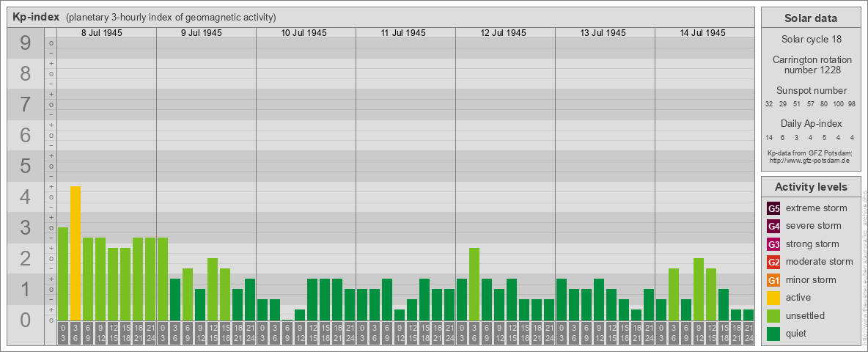
Task: Click the minor storm legend label
Action: tap(811, 279)
